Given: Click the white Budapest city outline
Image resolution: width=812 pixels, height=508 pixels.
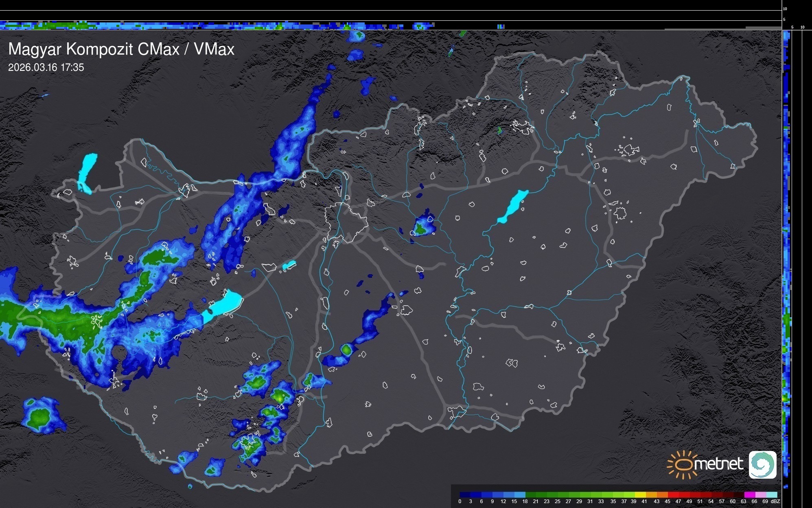Looking at the screenshot, I should (x=346, y=222).
